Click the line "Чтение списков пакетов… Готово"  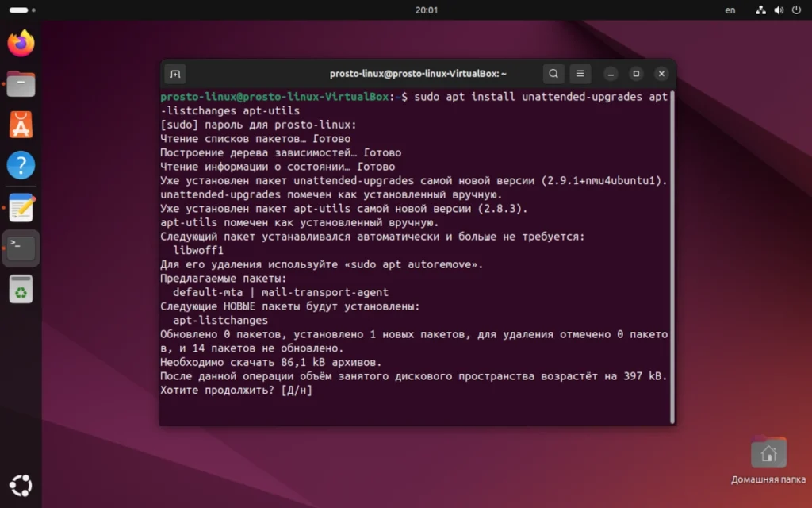click(255, 139)
